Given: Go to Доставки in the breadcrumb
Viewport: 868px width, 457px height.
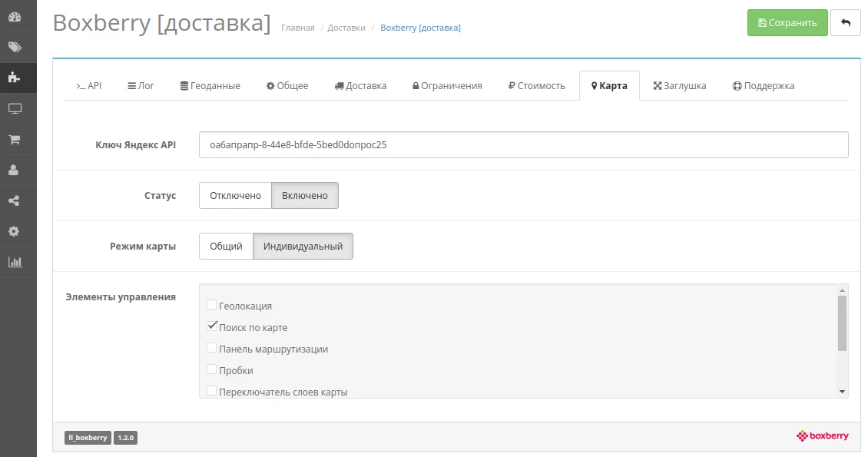Looking at the screenshot, I should point(346,28).
